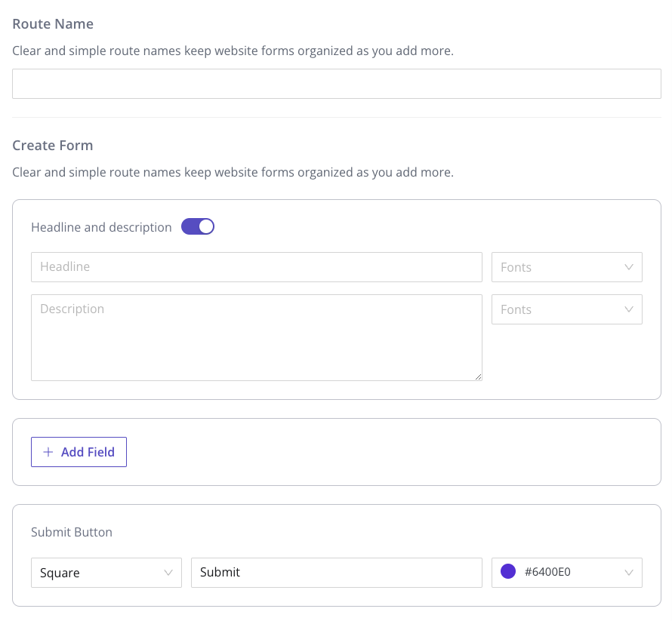Click the Description textarea resize handle
Screen dimensions: 672x621
point(478,377)
